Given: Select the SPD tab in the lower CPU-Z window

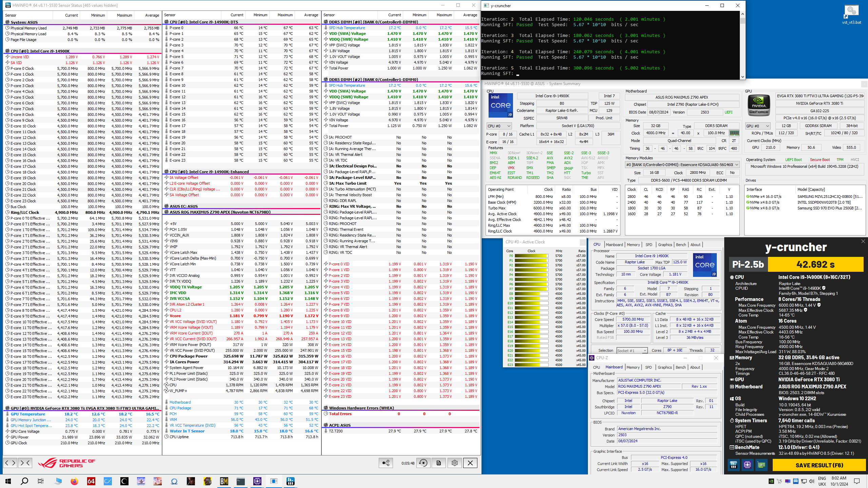Looking at the screenshot, I should pyautogui.click(x=648, y=367).
